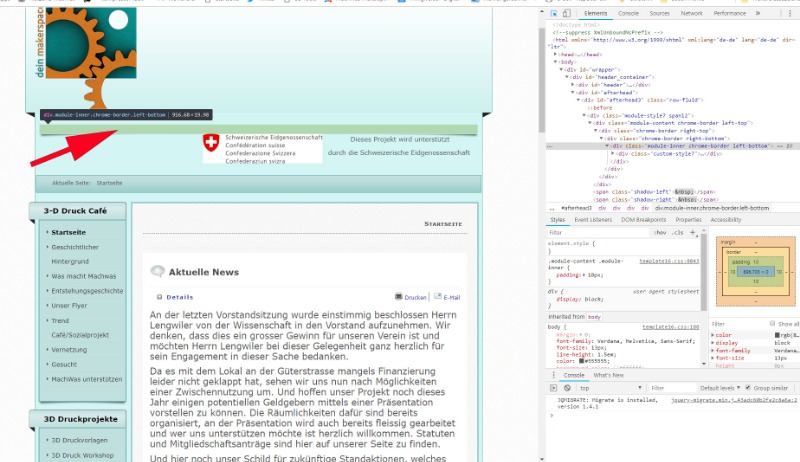Open the Sources tab

coord(659,13)
